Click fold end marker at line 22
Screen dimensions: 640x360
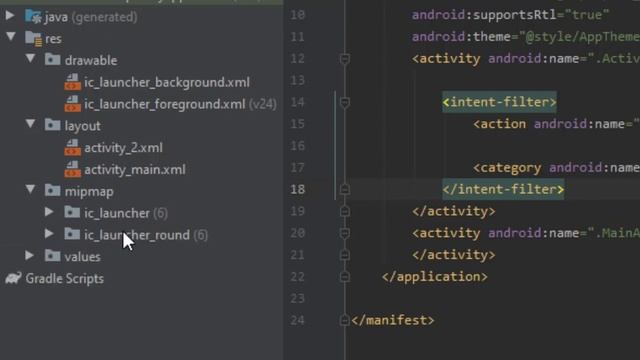point(344,277)
